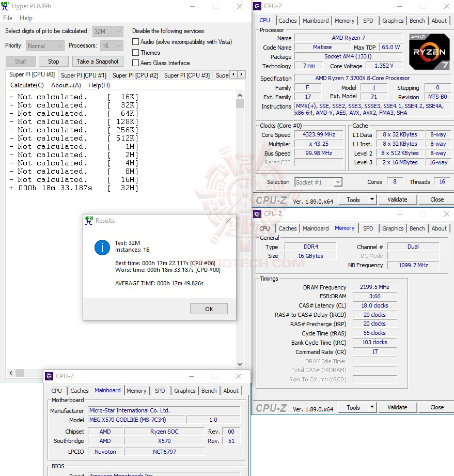The image size is (454, 476).
Task: Click the Hyper PI app icon in title bar
Action: 5,6
